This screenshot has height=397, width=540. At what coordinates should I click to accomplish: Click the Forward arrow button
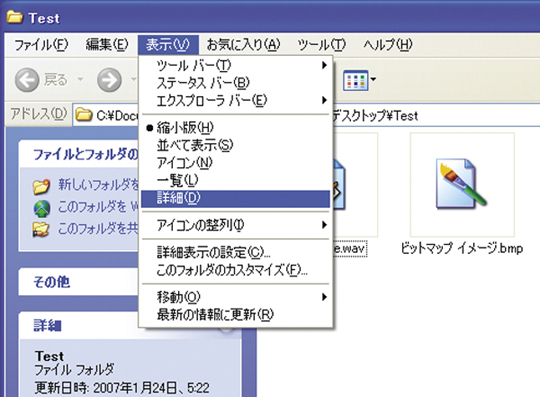[109, 80]
